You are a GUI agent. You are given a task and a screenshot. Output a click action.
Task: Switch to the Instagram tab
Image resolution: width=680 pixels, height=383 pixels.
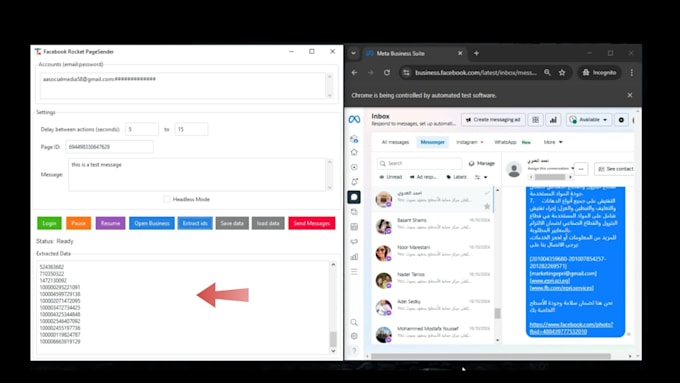click(x=469, y=142)
